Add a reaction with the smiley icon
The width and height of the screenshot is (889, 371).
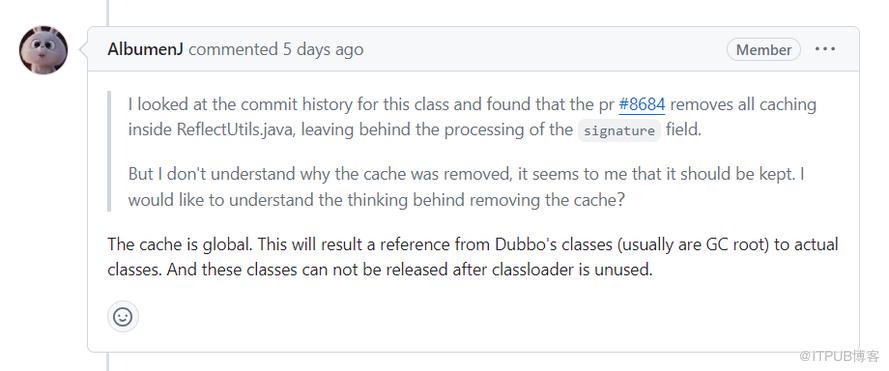(x=122, y=317)
